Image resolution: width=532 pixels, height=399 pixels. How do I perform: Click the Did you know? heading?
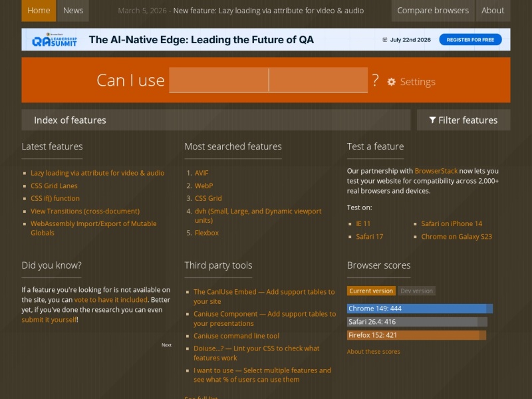pyautogui.click(x=52, y=265)
